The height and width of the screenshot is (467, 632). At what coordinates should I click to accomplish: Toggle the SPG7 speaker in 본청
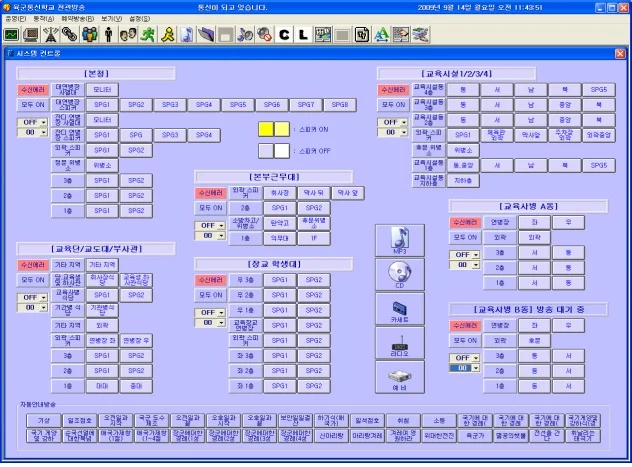[306, 105]
